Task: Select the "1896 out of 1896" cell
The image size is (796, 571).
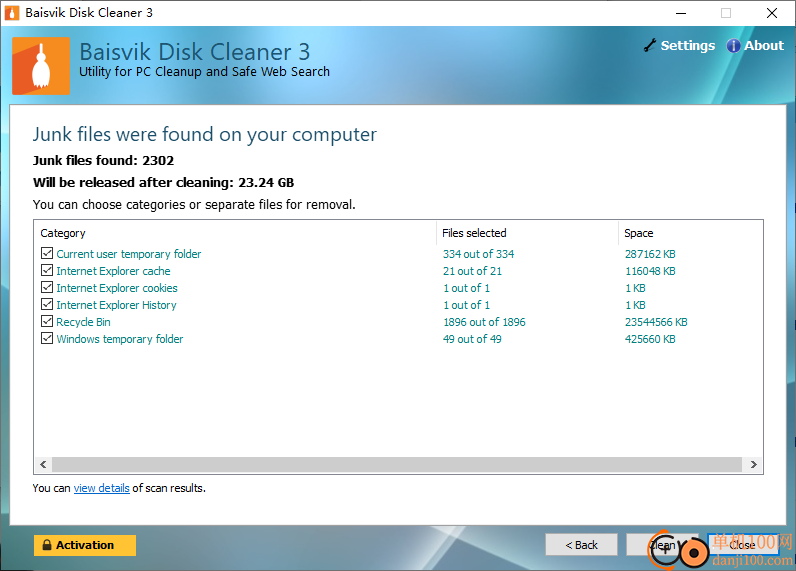Action: tap(484, 322)
